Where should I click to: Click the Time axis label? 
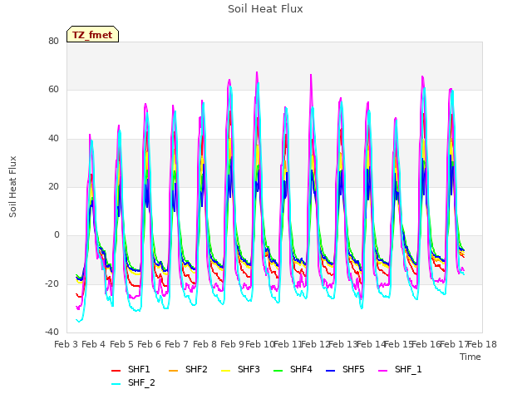coord(470,357)
